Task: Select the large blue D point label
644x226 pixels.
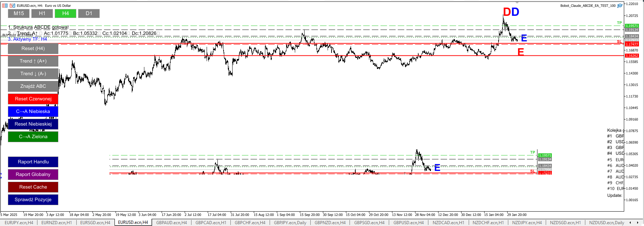Action: point(515,12)
